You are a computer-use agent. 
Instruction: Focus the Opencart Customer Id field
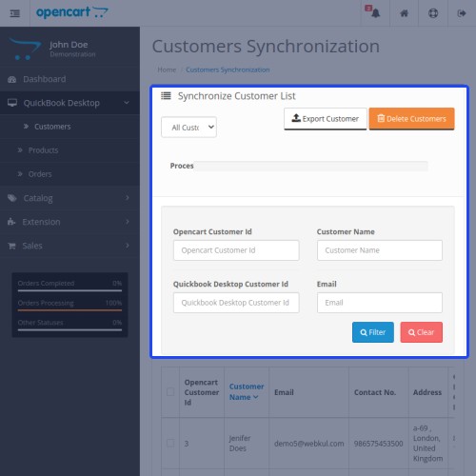[236, 250]
